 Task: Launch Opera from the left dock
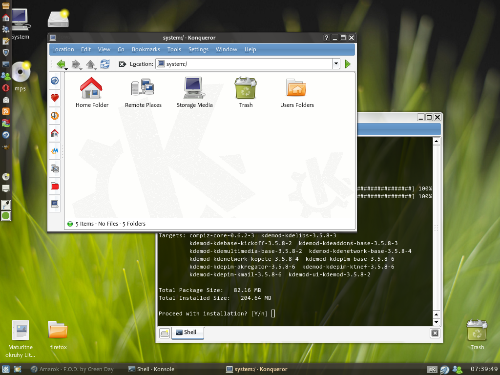pyautogui.click(x=6, y=88)
